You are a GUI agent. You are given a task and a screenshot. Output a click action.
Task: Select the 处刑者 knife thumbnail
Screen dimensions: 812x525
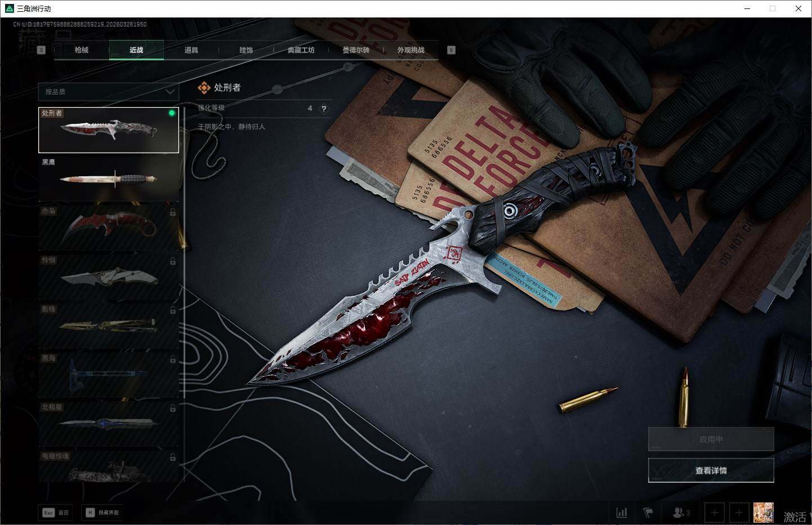tap(109, 130)
